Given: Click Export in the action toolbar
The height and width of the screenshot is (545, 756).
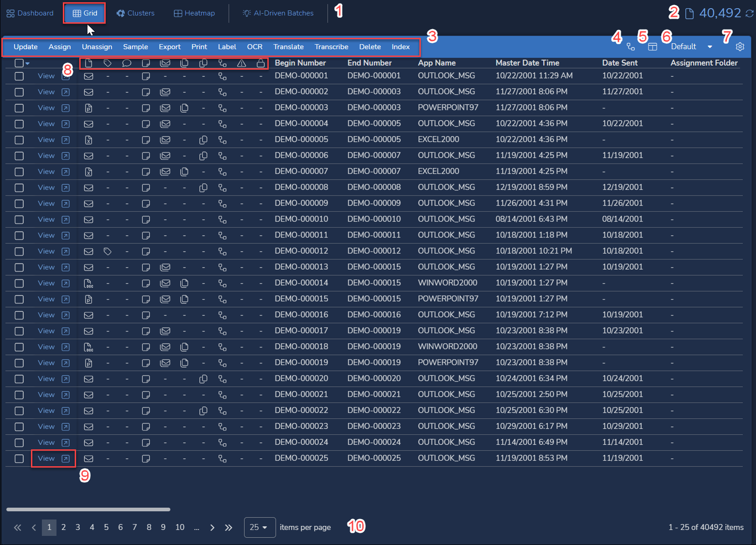Looking at the screenshot, I should click(x=170, y=47).
